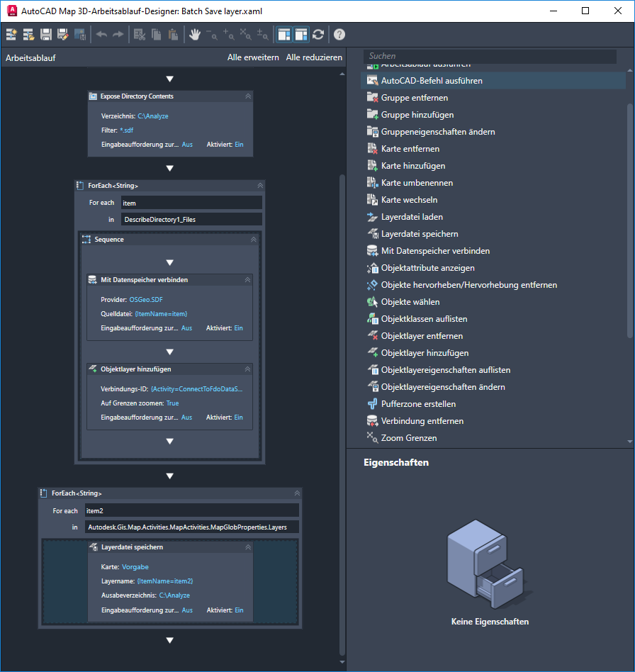Toggle the properties panel display button
Screen dimensions: 635x672
(x=301, y=35)
